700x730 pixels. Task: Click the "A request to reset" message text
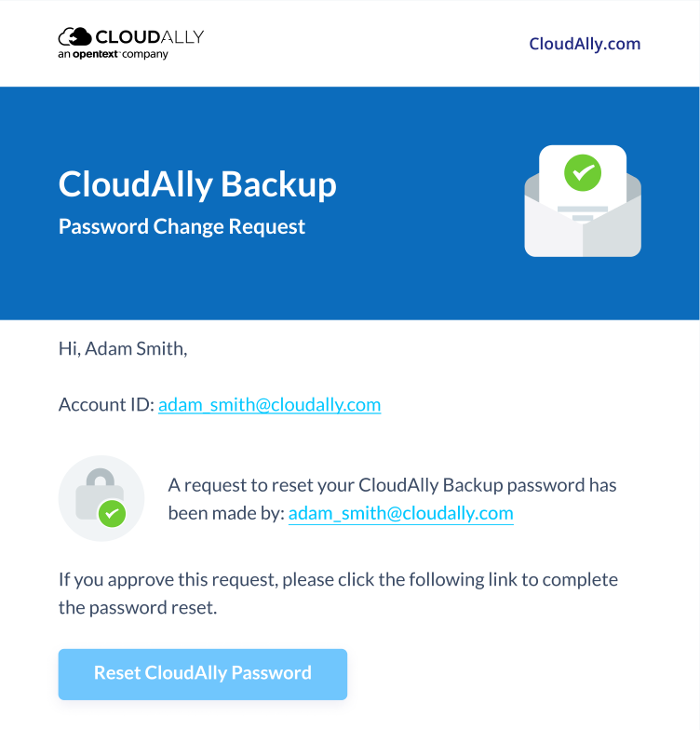392,485
